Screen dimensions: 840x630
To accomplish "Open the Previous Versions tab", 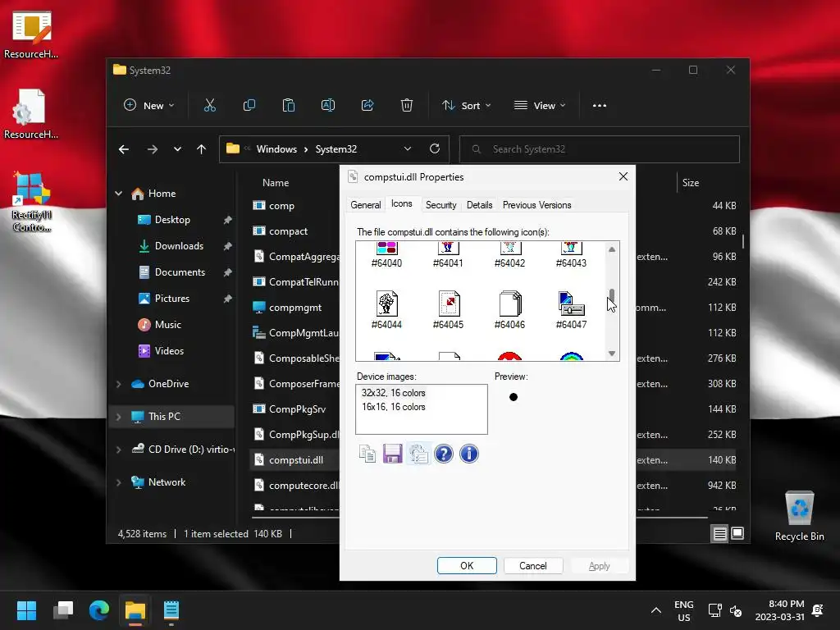I will (536, 204).
